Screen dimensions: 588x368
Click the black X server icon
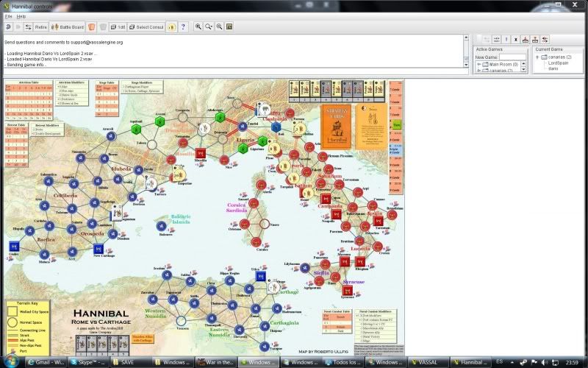516,40
